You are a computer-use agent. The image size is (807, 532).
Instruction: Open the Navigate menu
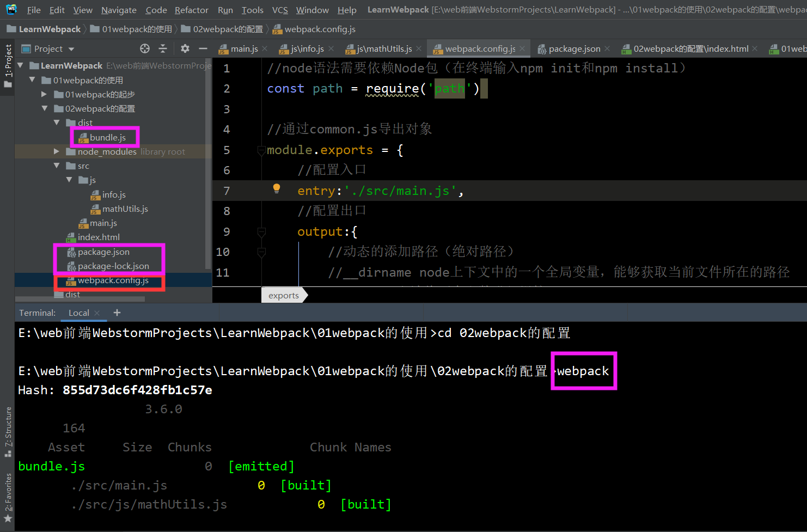(119, 10)
